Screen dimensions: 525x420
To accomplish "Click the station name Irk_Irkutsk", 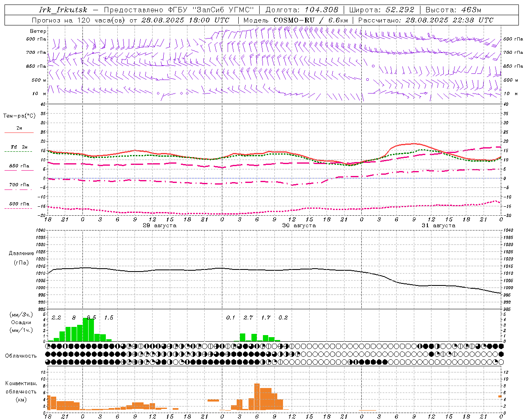I will coord(63,10).
